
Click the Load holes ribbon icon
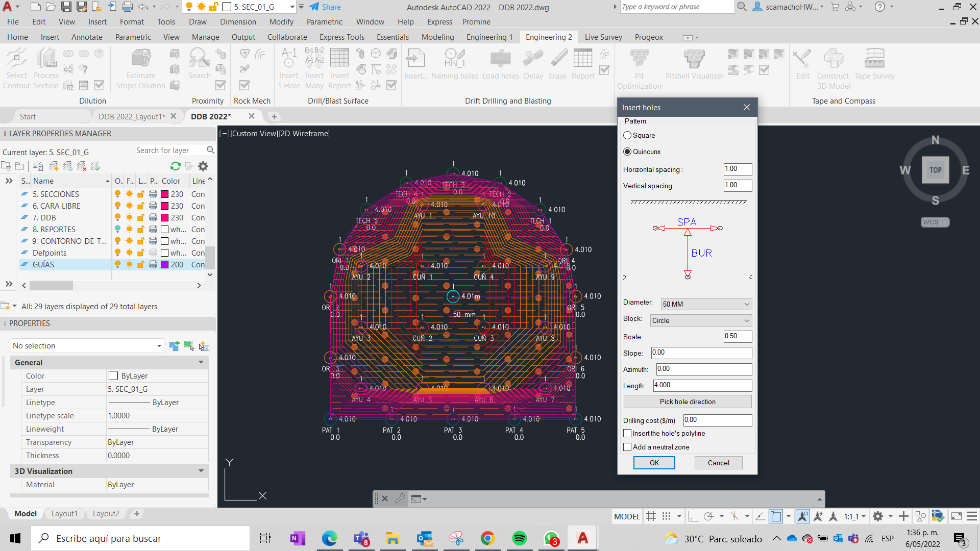pos(500,59)
